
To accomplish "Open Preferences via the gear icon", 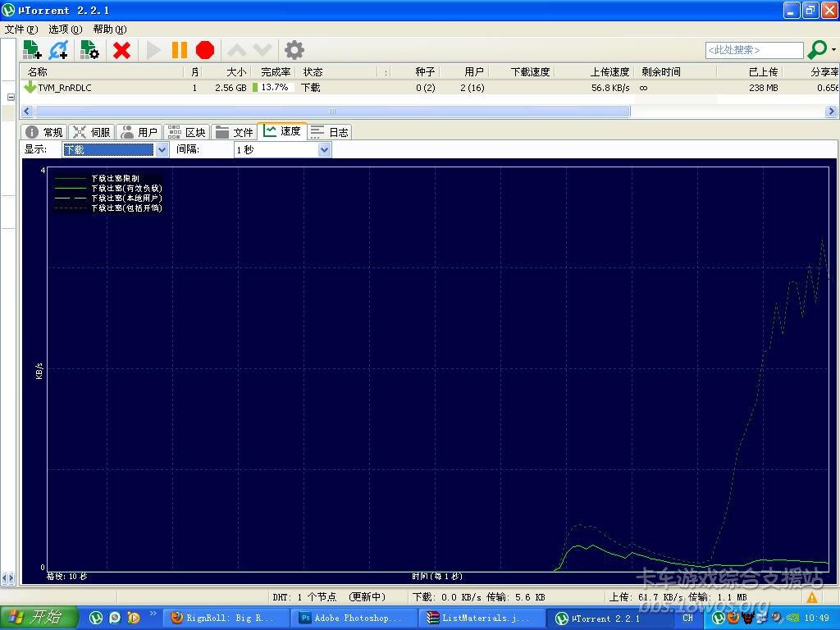I will click(x=294, y=50).
